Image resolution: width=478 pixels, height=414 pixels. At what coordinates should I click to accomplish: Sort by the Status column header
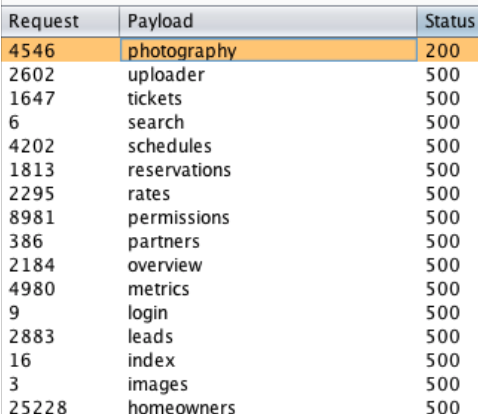447,21
